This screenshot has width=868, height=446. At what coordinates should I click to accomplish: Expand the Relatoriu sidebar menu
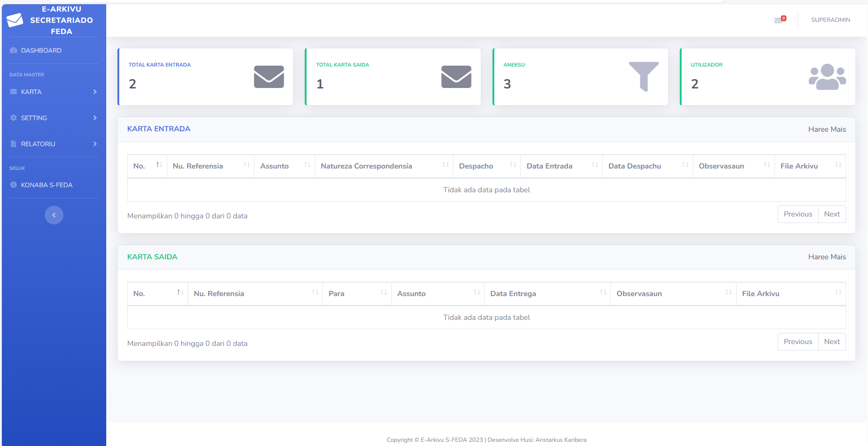(54, 144)
